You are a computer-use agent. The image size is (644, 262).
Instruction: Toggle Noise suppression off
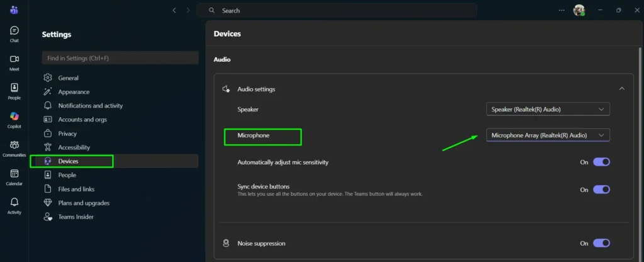coord(601,243)
